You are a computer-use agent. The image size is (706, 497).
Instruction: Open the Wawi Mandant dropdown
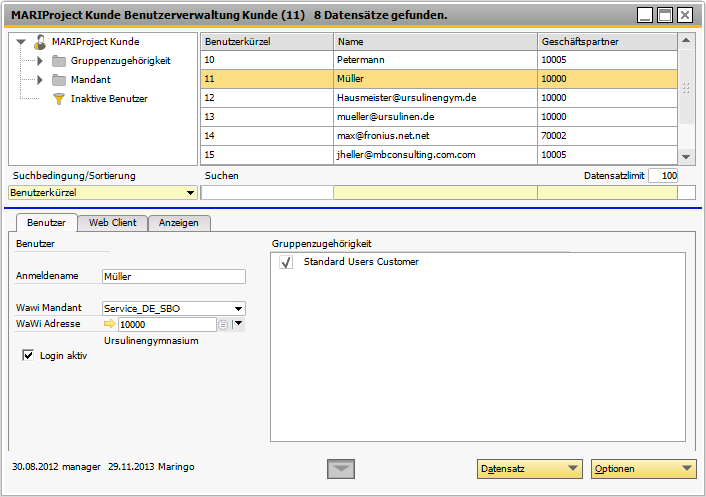click(239, 308)
